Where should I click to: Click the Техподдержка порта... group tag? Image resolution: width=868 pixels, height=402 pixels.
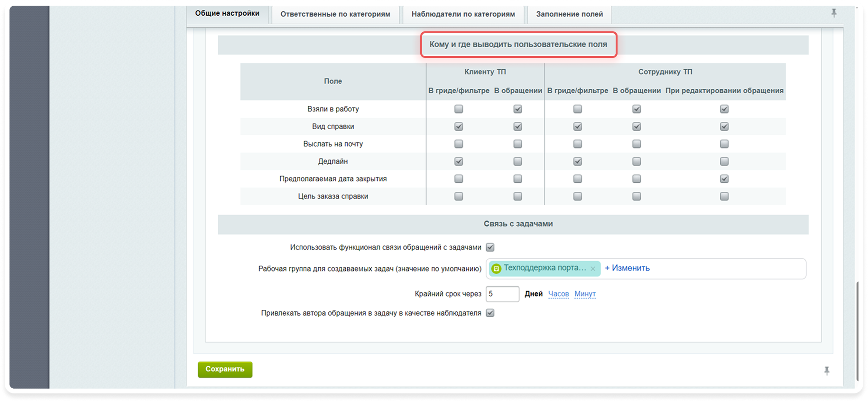pos(544,268)
